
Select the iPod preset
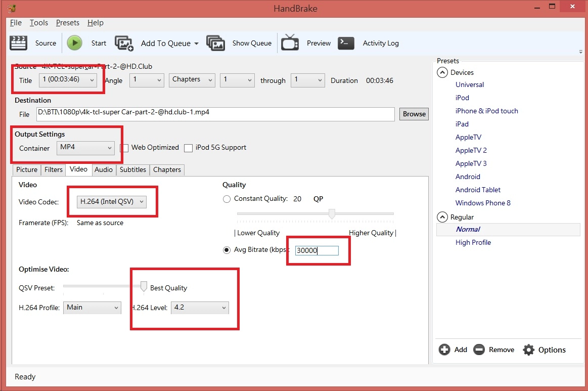pyautogui.click(x=462, y=98)
